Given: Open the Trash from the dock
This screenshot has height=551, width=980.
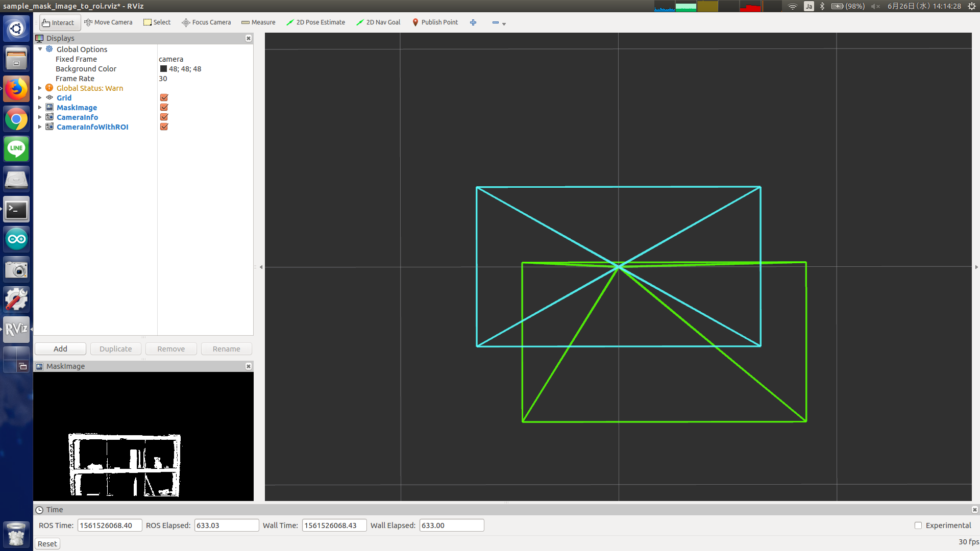Looking at the screenshot, I should pos(16,535).
